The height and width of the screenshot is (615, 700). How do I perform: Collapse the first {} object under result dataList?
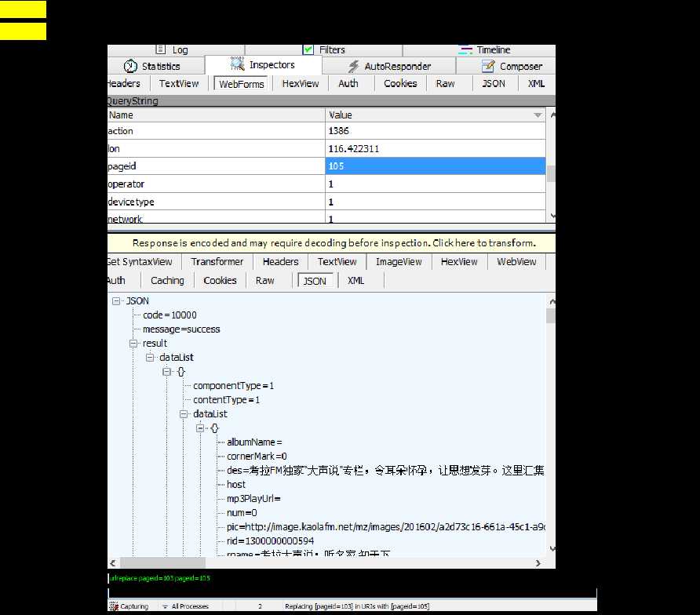[x=167, y=372]
